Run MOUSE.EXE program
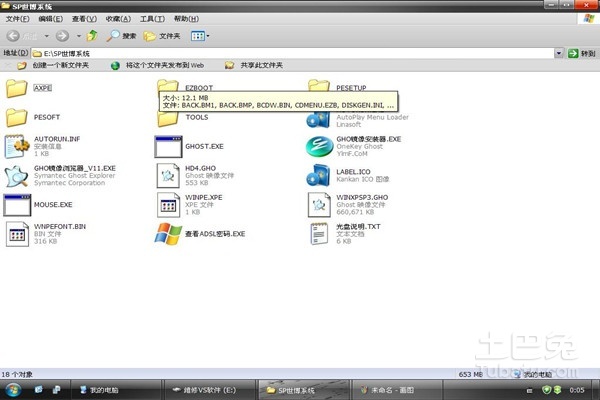This screenshot has width=600, height=400. pos(18,205)
